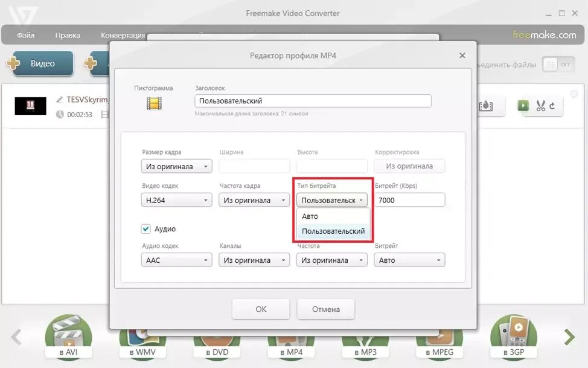
Task: Collapse the Тип битрейта combo box
Action: [332, 200]
